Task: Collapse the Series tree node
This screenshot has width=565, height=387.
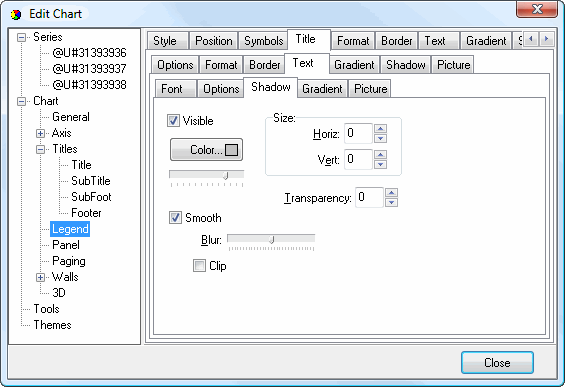Action: pos(22,37)
